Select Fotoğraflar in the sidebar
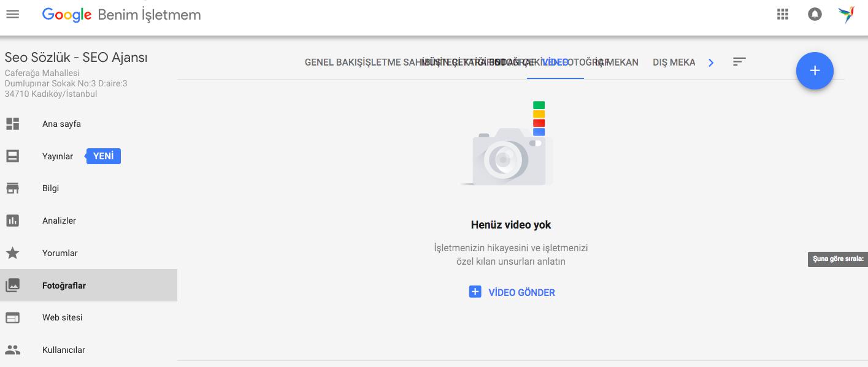The height and width of the screenshot is (367, 868). 64,286
